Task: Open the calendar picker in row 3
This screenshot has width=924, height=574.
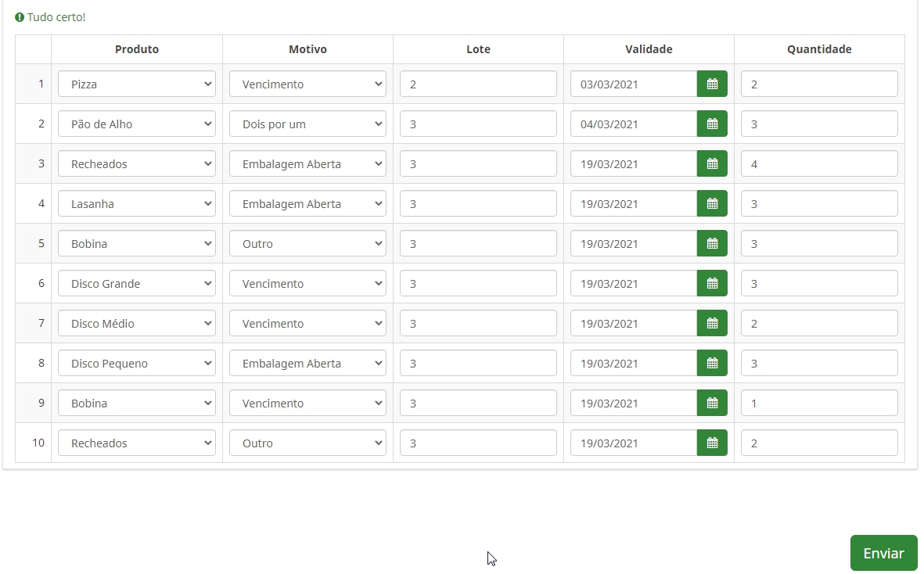Action: [712, 163]
